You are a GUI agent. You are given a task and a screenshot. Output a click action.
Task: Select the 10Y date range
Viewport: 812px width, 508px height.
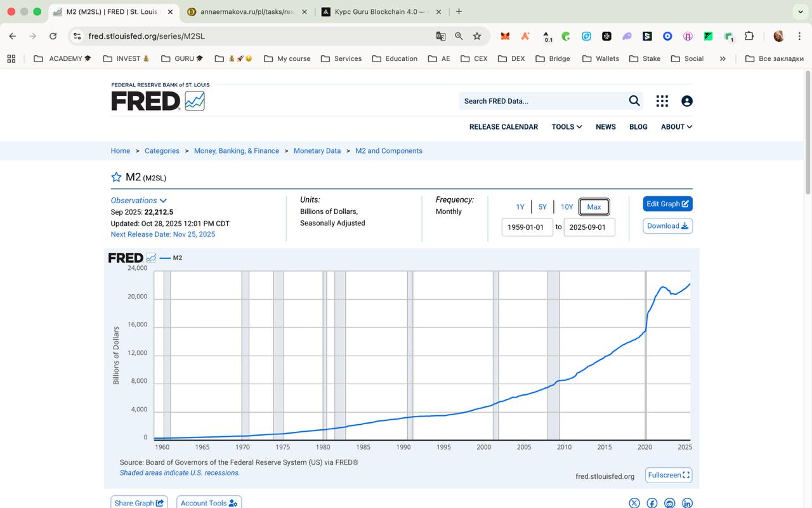tap(566, 207)
